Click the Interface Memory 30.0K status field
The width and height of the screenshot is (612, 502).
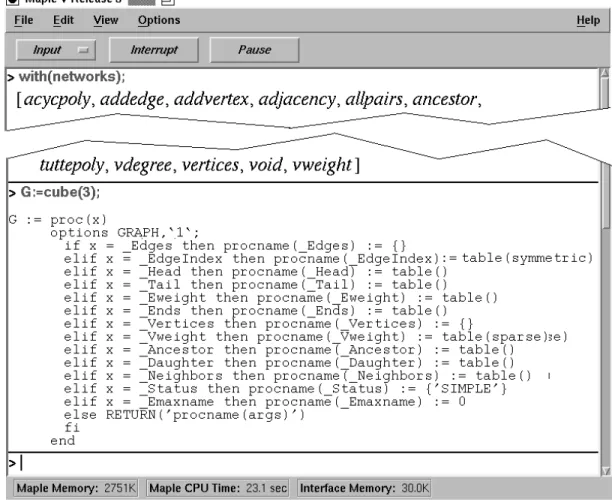[364, 488]
